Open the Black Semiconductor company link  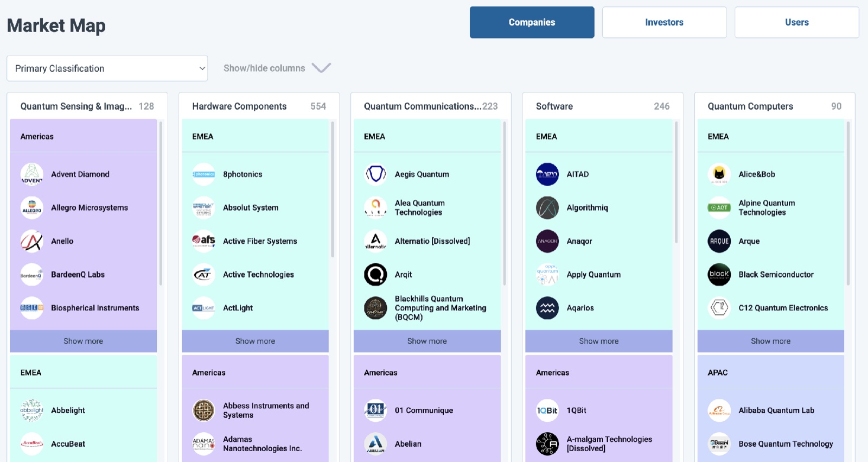(776, 275)
